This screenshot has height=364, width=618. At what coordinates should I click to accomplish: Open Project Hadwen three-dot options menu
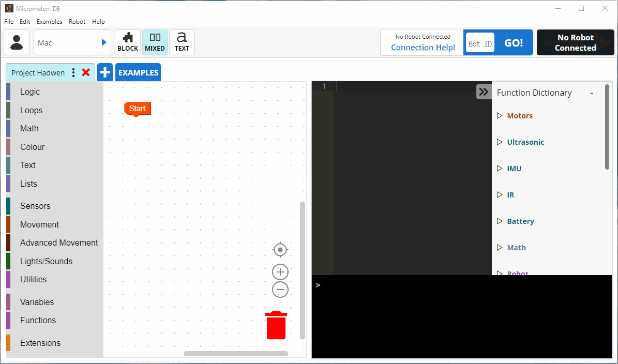pyautogui.click(x=73, y=72)
